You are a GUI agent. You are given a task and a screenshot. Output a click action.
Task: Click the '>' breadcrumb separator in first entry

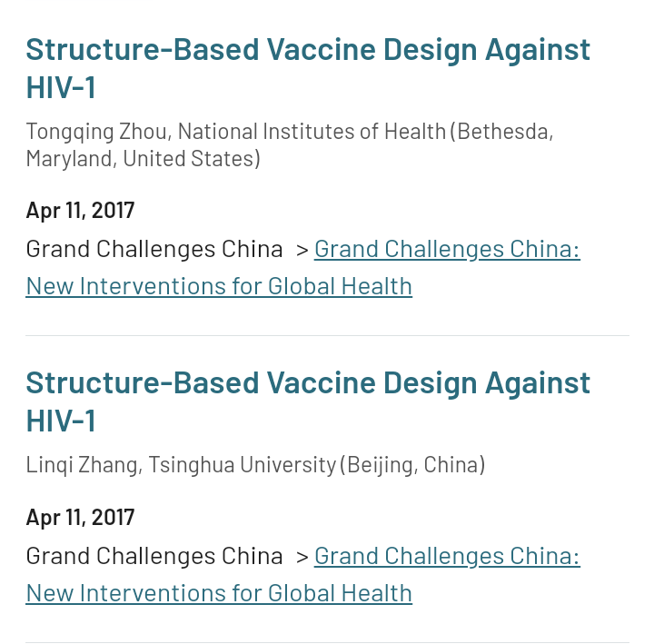(x=302, y=249)
